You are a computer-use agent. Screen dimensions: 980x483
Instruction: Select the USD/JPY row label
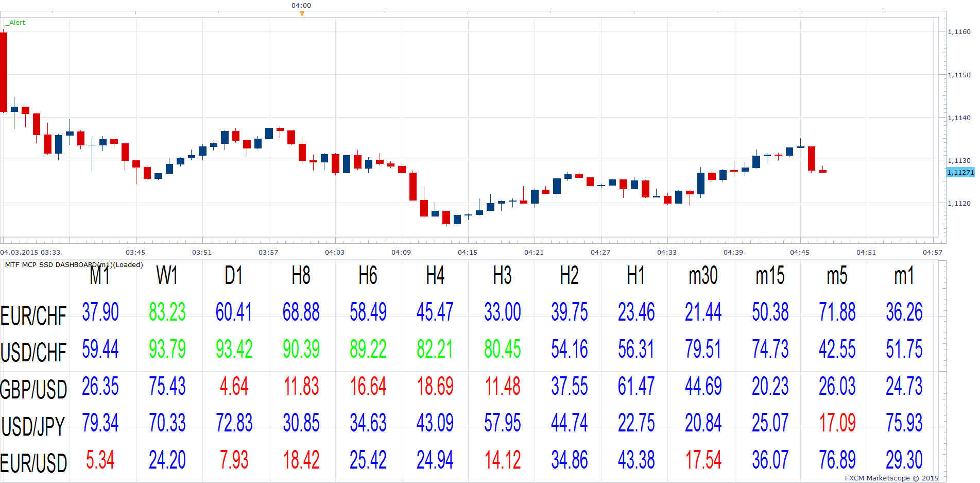(x=33, y=426)
